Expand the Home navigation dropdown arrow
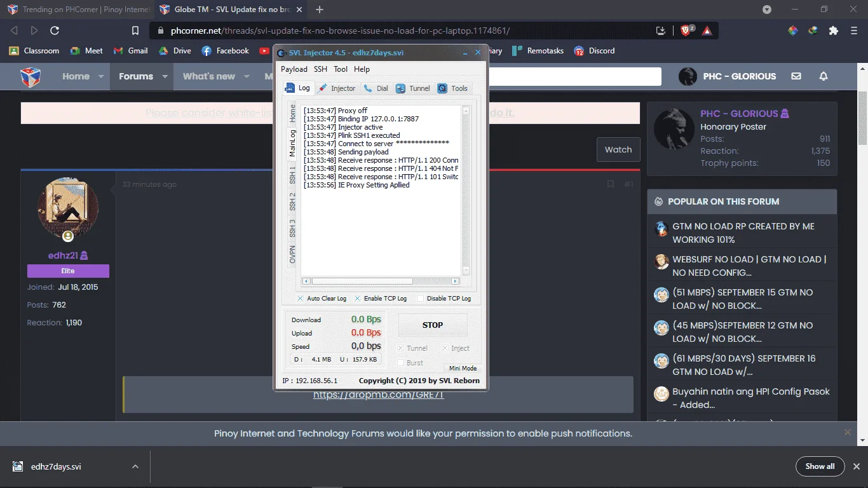This screenshot has width=868, height=488. 101,76
